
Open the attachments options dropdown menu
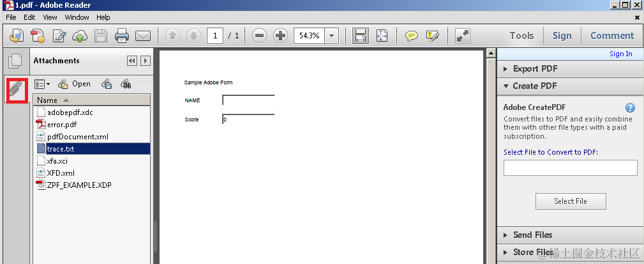(42, 84)
